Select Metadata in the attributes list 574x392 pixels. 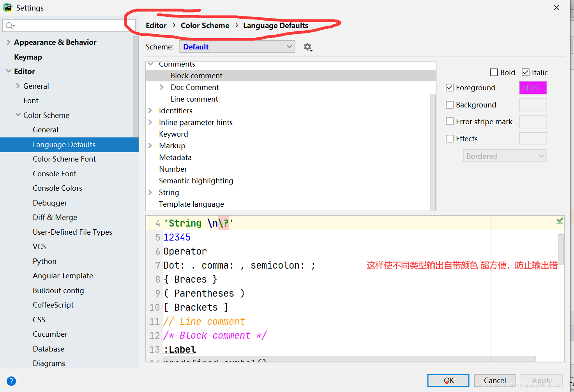pyautogui.click(x=175, y=157)
